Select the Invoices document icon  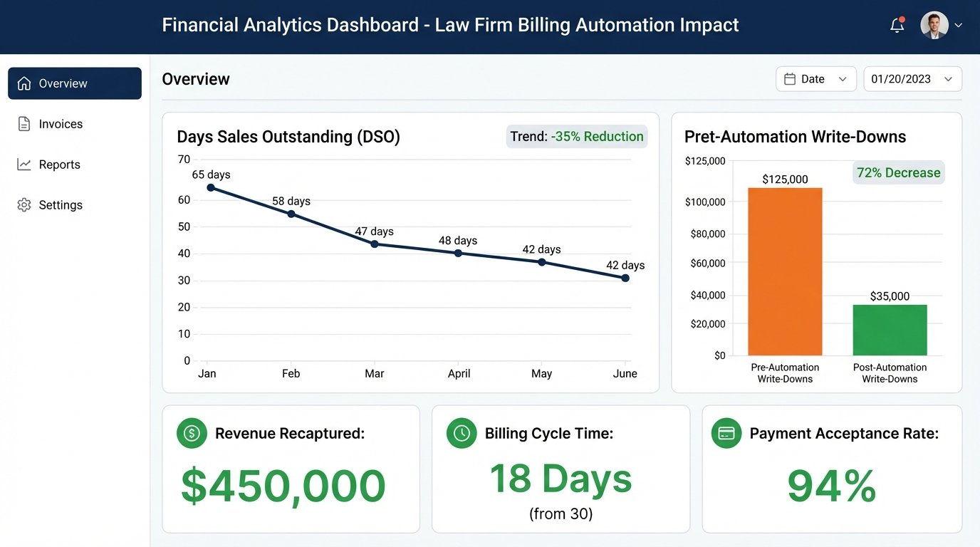(22, 123)
